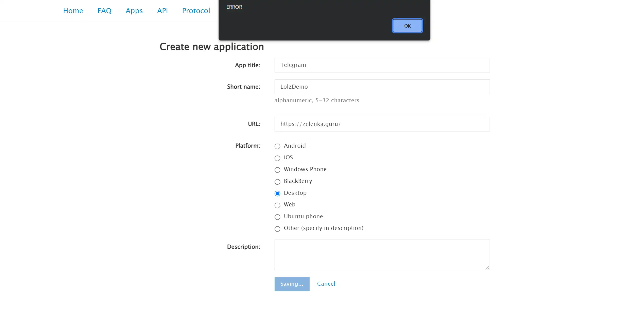This screenshot has width=644, height=331.
Task: Click the Description textarea resize handle
Action: (x=487, y=267)
